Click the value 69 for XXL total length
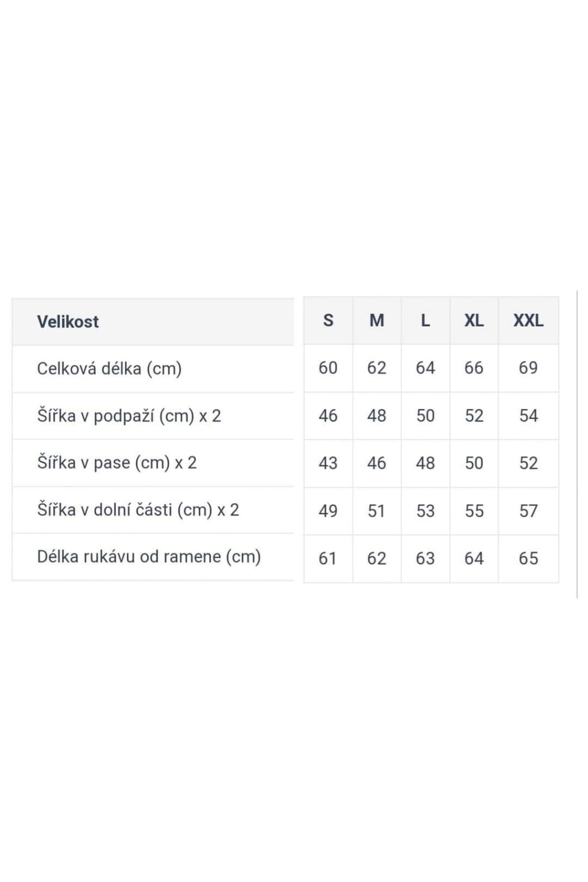Screen dimensions: 588x882 pyautogui.click(x=528, y=368)
